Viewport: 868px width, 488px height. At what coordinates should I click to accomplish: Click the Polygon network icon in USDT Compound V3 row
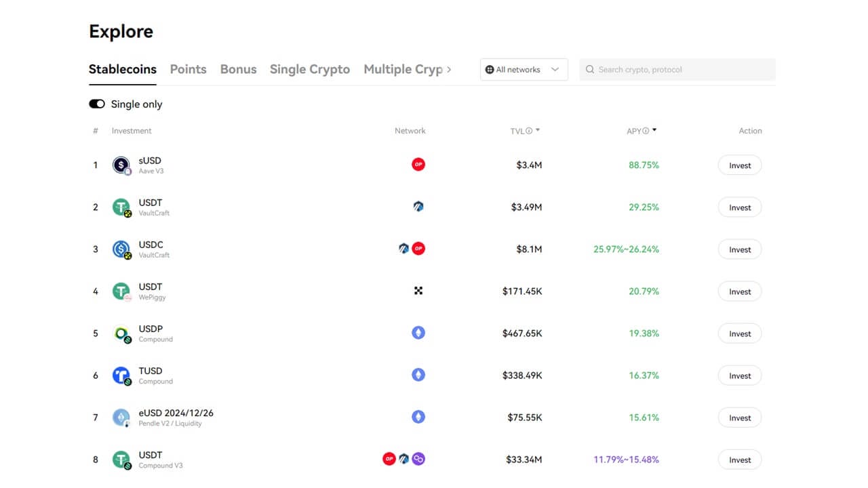[x=418, y=459]
